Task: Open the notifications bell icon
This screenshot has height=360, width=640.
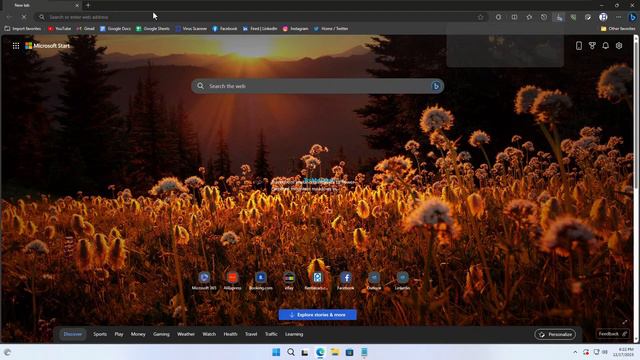Action: [x=606, y=46]
